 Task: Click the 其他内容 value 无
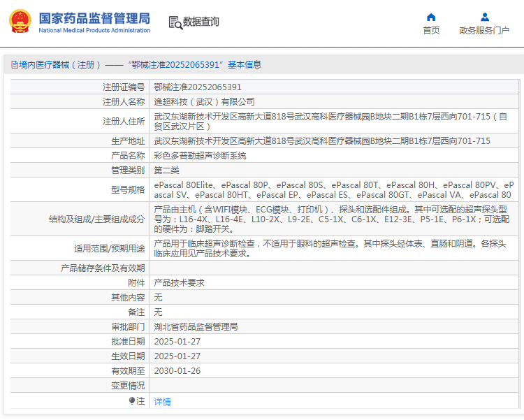158,298
